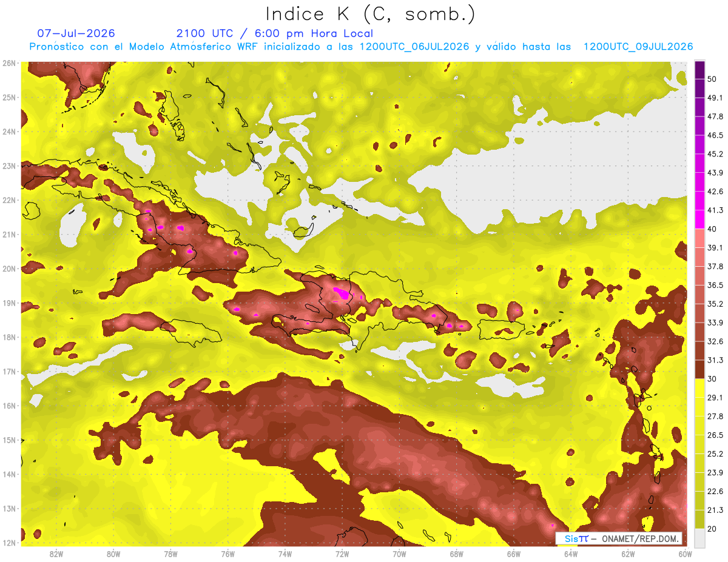Click the latitude label "24N"
728x562 pixels.
tap(9, 132)
